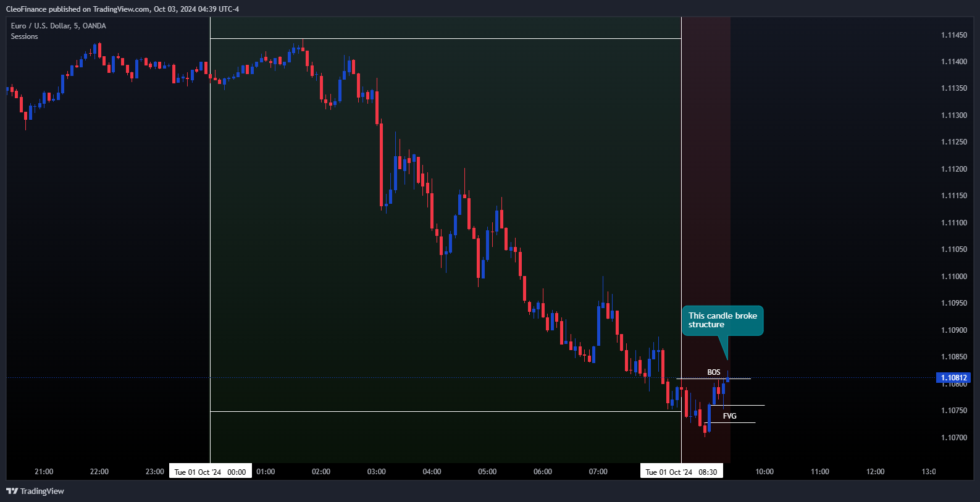The height and width of the screenshot is (502, 980).
Task: Click the 07:00 time axis label
Action: point(598,472)
